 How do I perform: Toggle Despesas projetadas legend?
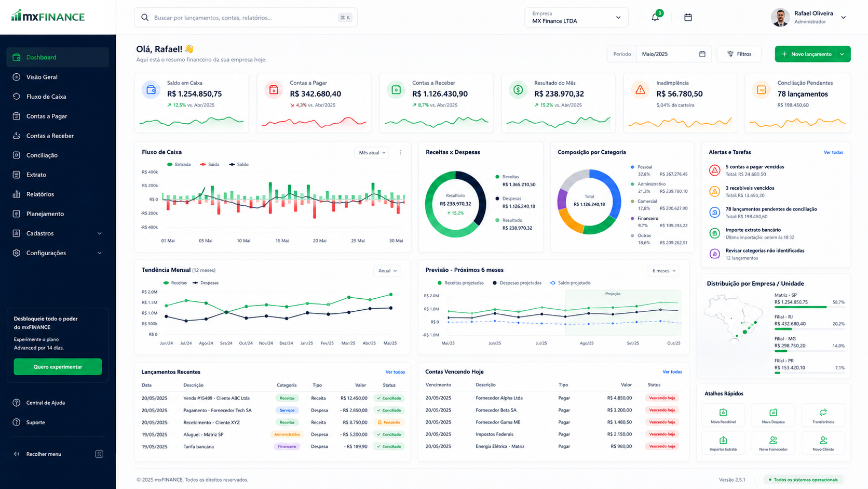coord(517,283)
